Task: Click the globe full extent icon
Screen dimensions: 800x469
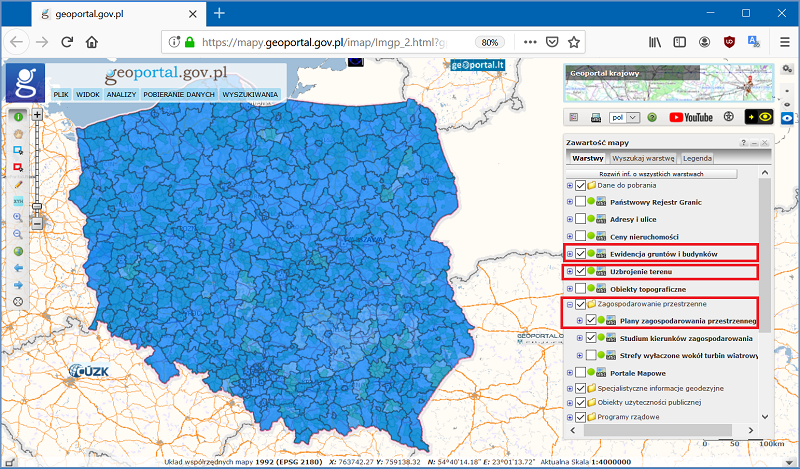Action: tap(18, 251)
